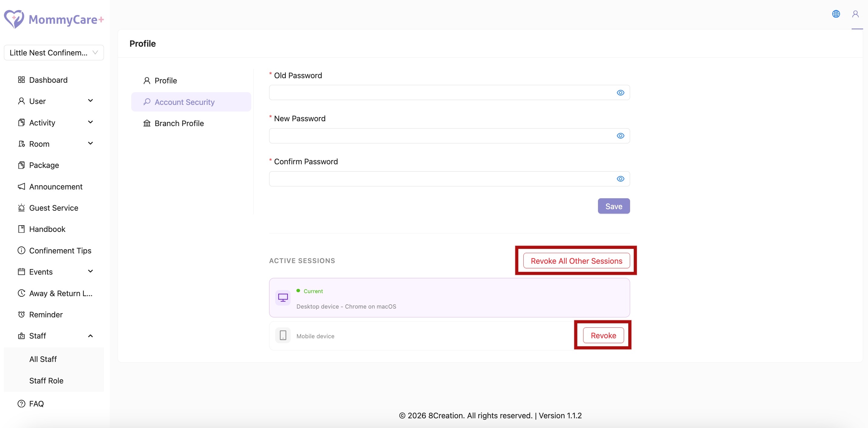Select the Profile tab in settings

pyautogui.click(x=165, y=81)
